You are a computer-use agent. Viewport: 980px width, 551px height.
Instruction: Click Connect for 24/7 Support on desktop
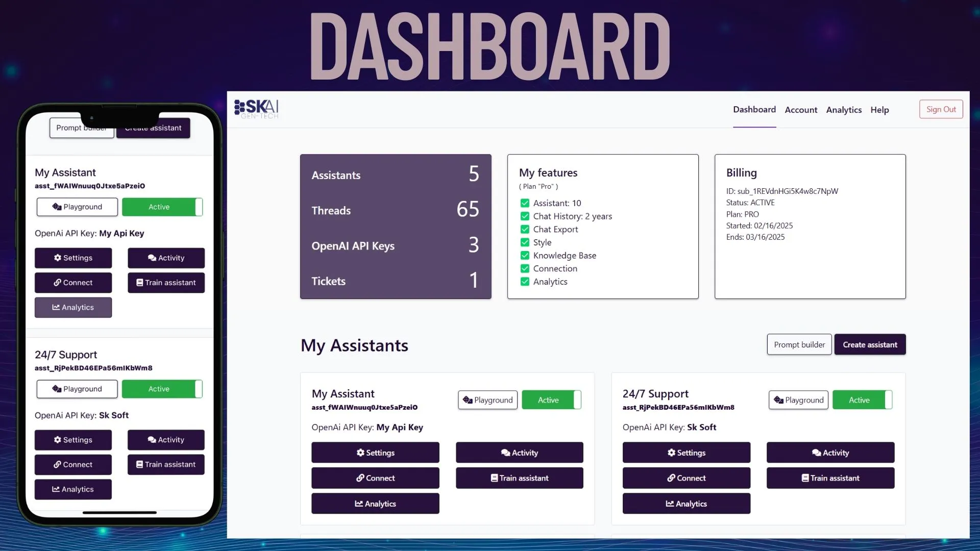point(687,478)
